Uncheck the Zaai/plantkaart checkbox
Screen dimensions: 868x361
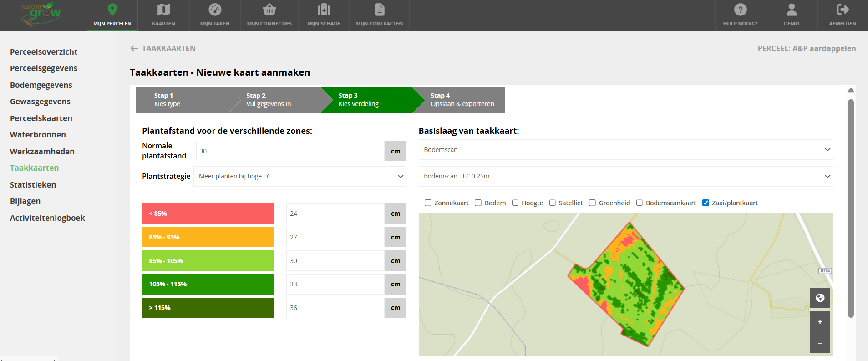point(706,203)
